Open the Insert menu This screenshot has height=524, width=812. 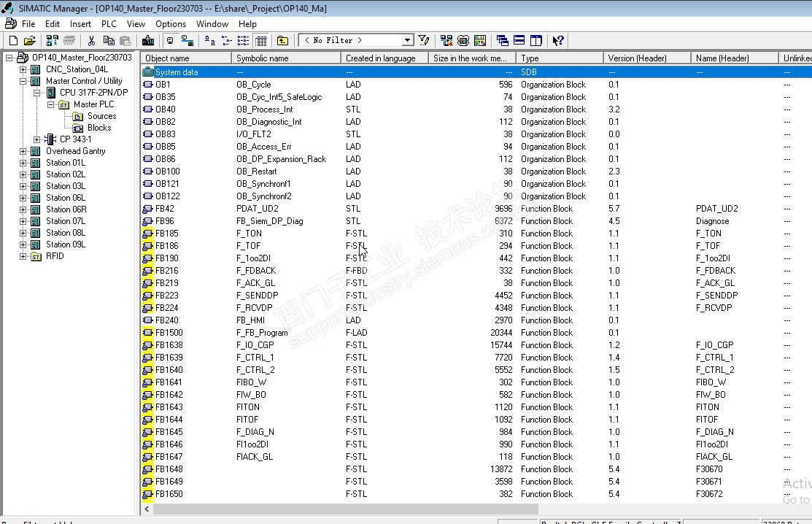pyautogui.click(x=80, y=24)
